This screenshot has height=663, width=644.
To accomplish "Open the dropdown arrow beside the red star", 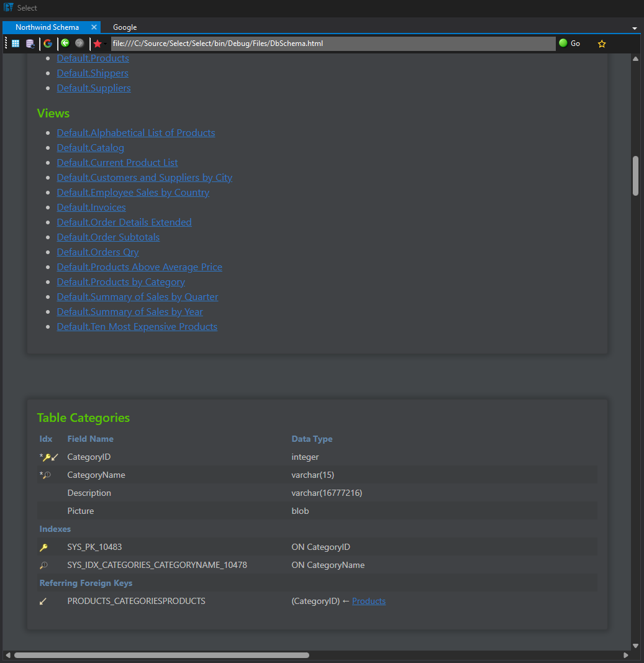I will click(105, 43).
